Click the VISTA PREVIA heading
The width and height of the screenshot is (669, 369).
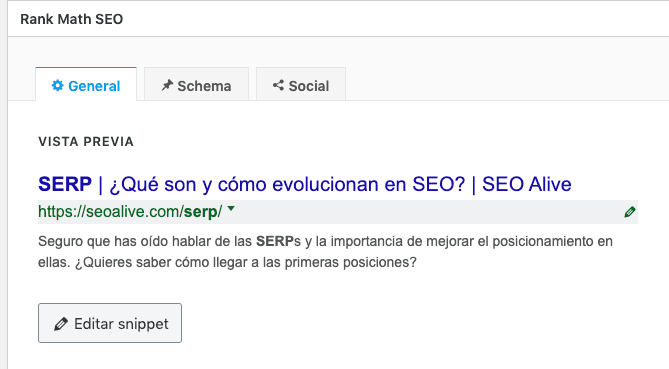pos(86,142)
